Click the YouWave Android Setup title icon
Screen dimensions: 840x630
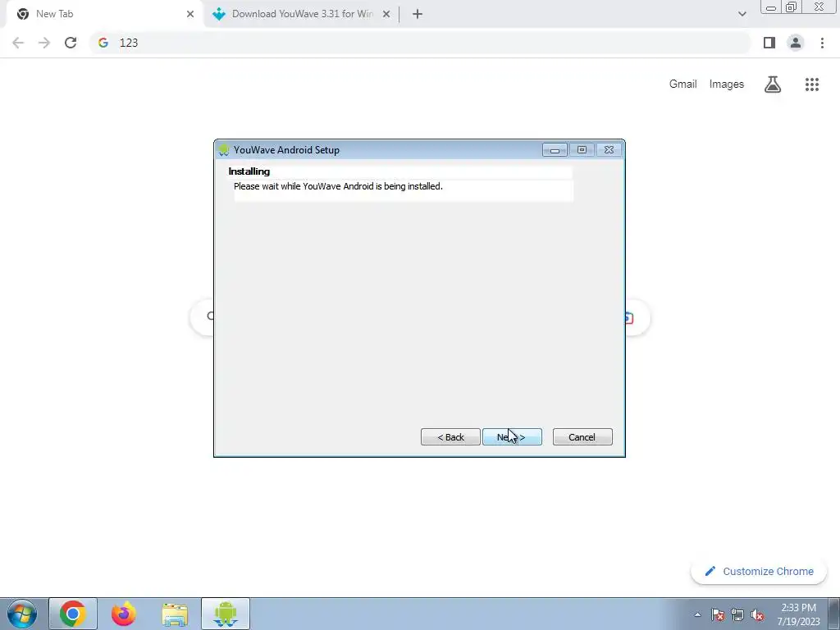point(224,150)
